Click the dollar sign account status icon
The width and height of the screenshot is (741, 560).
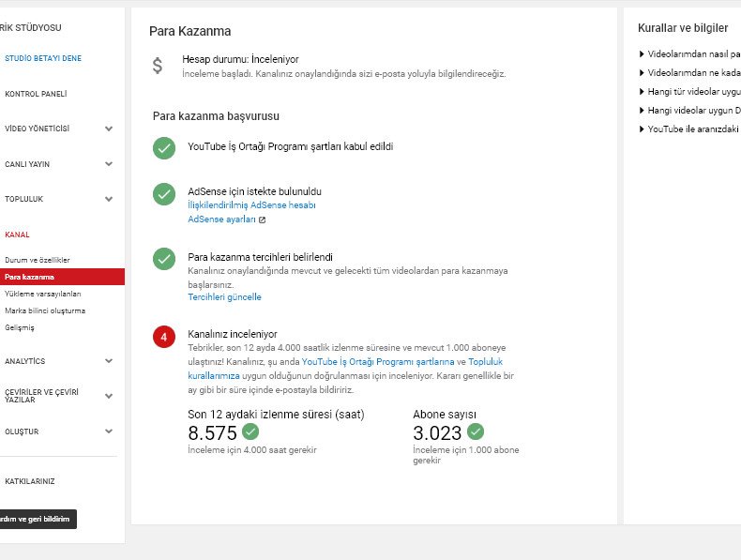(x=158, y=66)
